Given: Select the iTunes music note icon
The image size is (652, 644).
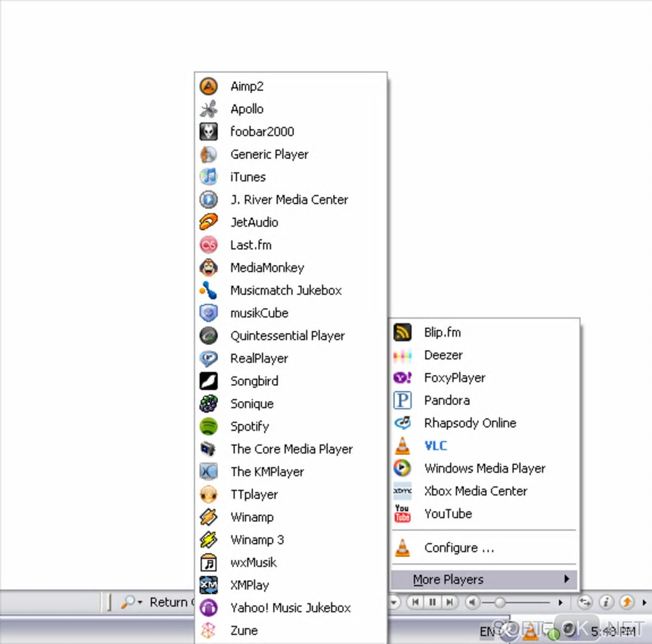Looking at the screenshot, I should pos(208,177).
